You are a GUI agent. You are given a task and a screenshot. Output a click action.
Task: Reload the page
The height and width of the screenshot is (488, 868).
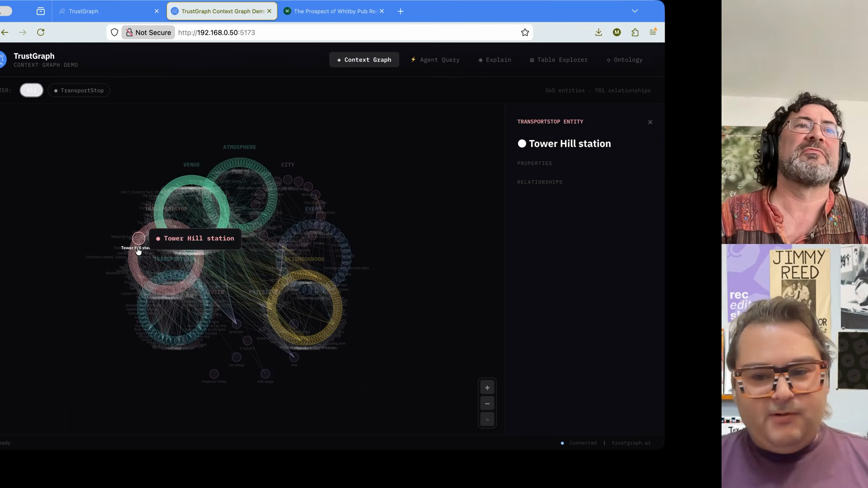(41, 33)
